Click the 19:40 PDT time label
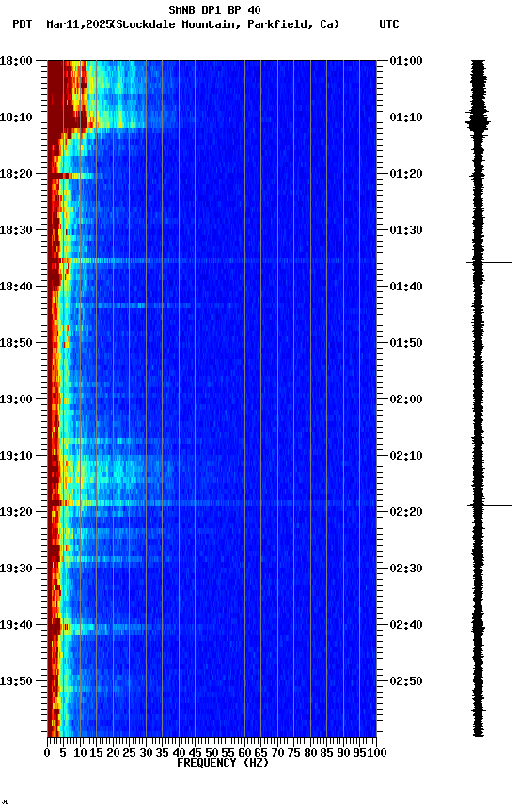The image size is (519, 812). tap(16, 625)
